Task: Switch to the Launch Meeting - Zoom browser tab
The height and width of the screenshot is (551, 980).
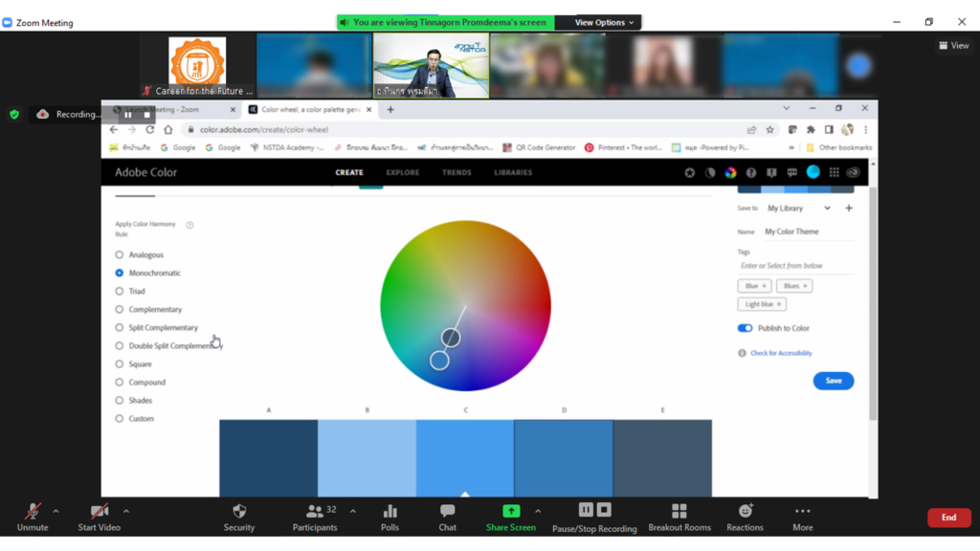Action: tap(175, 110)
